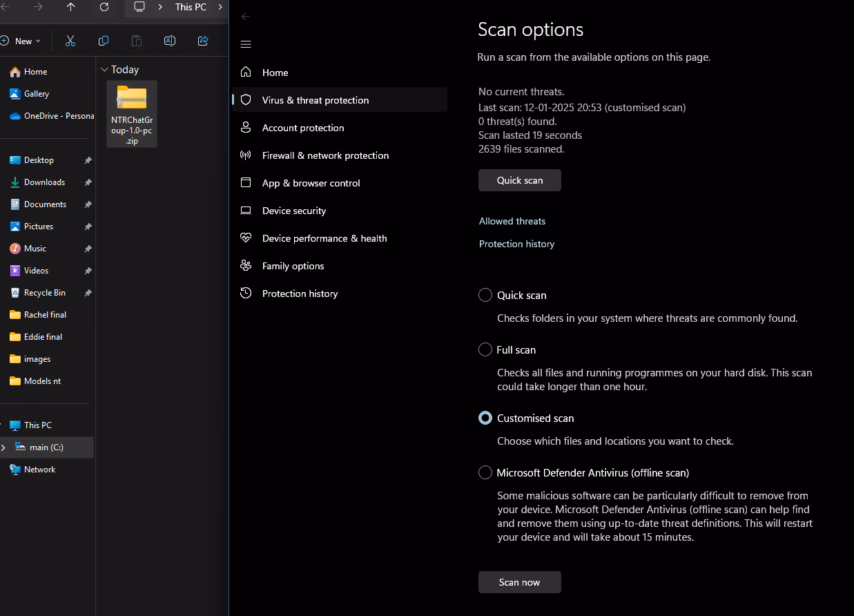Select the Customised scan radio button
This screenshot has height=616, width=854.
[485, 418]
